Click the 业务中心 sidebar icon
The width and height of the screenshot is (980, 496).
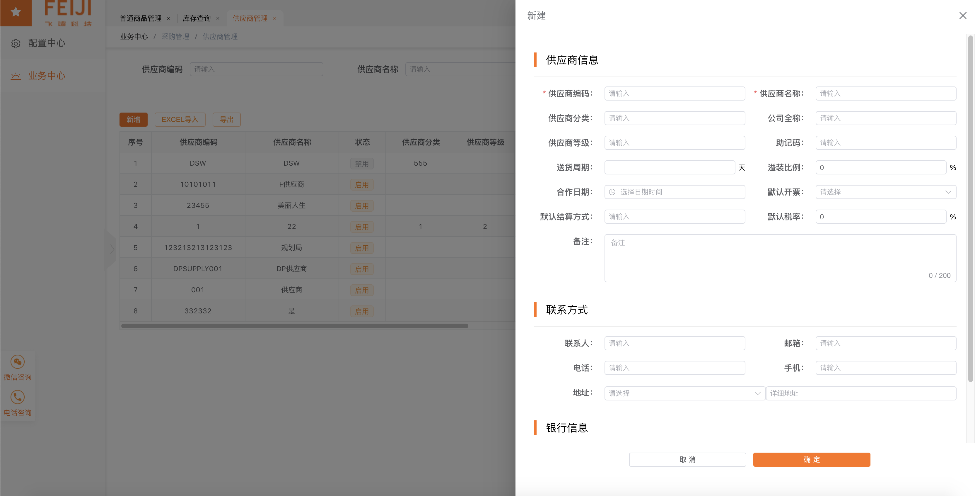[16, 76]
